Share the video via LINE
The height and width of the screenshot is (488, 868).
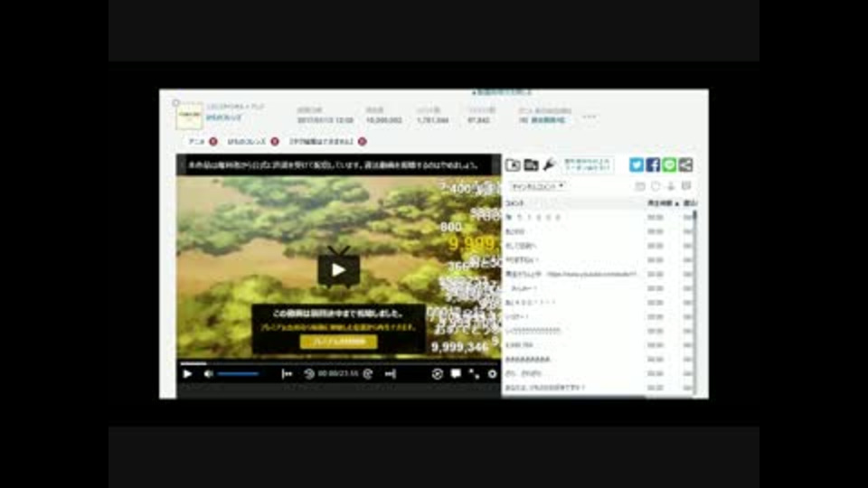point(669,164)
